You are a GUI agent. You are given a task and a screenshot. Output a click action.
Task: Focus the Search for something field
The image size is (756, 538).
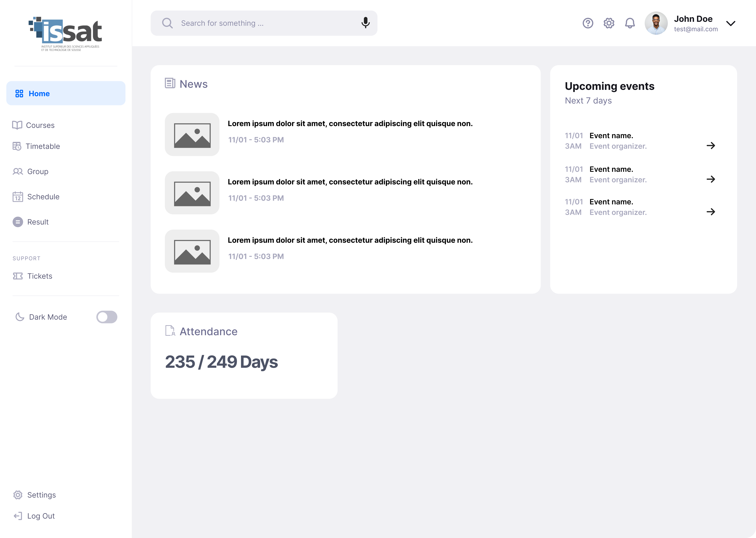[x=264, y=23]
